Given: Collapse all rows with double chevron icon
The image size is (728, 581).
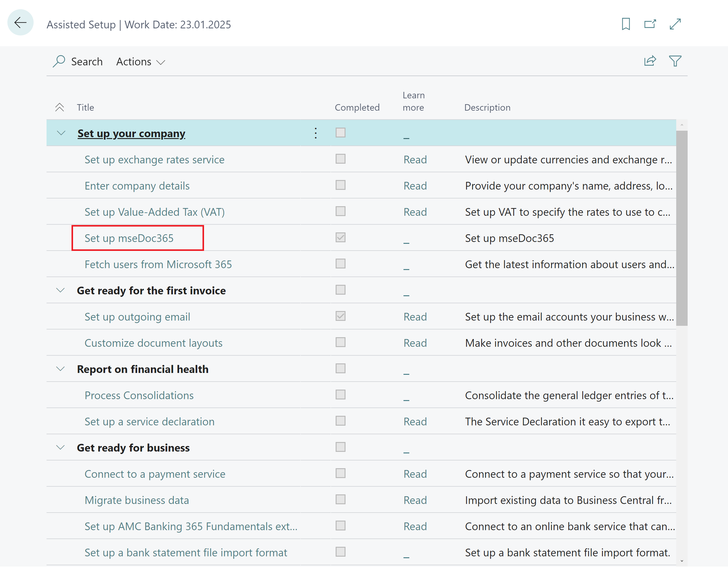Looking at the screenshot, I should 59,107.
